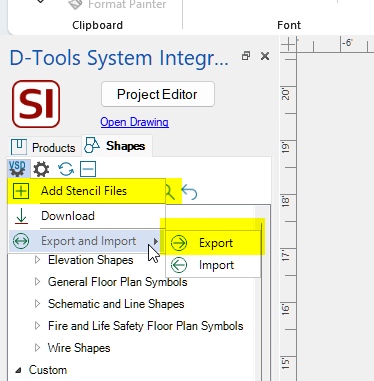Open the Export and Import submenu
Viewport: 374px width, 381px height.
pyautogui.click(x=86, y=241)
